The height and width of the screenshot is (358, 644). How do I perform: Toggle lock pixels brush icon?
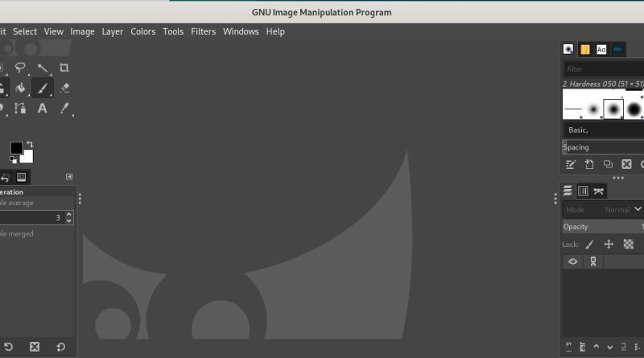(590, 245)
